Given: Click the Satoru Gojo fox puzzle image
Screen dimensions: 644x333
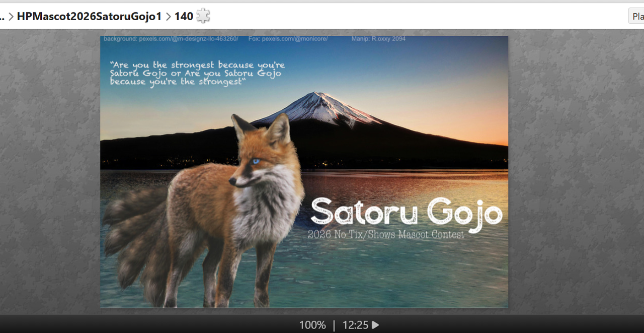Looking at the screenshot, I should point(304,172).
